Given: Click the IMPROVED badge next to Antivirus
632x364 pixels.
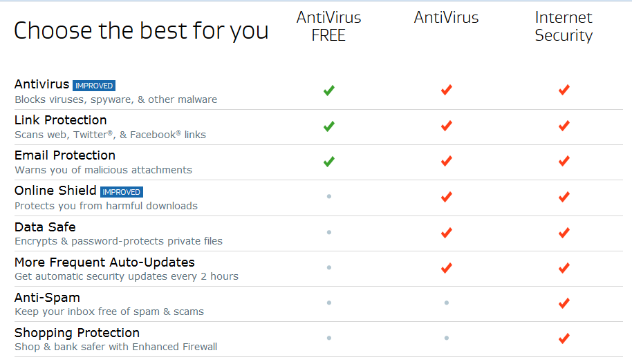Looking at the screenshot, I should click(94, 86).
